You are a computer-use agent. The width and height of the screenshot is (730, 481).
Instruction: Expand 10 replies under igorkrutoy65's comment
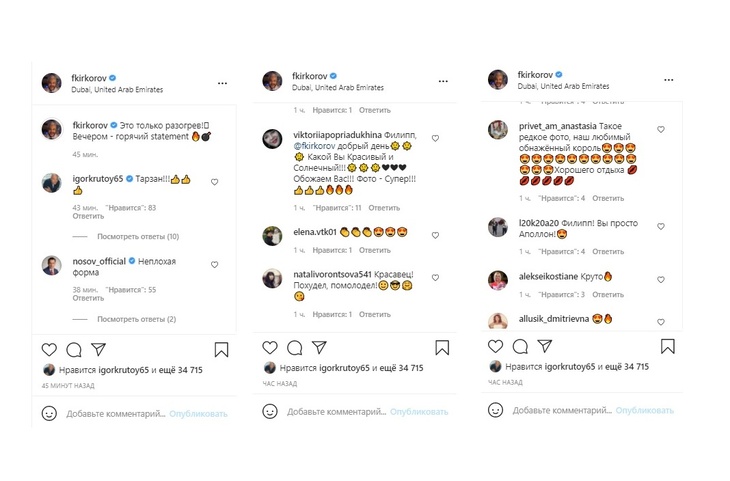138,237
